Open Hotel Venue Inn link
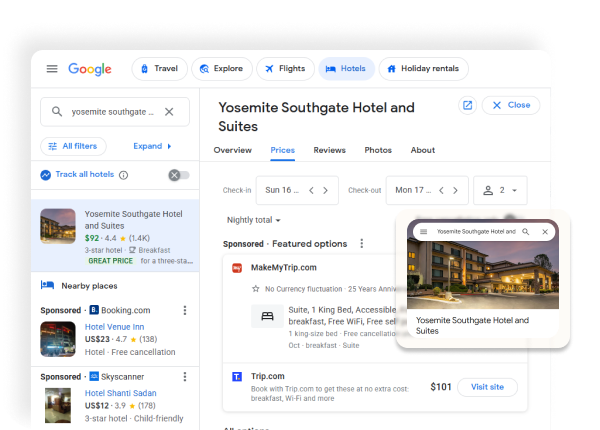 coord(114,327)
